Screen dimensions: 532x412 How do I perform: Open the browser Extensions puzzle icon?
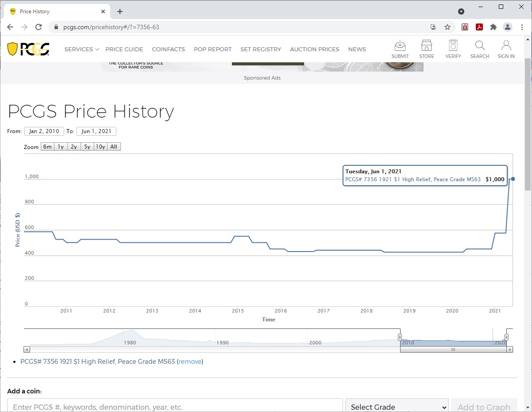tap(493, 27)
